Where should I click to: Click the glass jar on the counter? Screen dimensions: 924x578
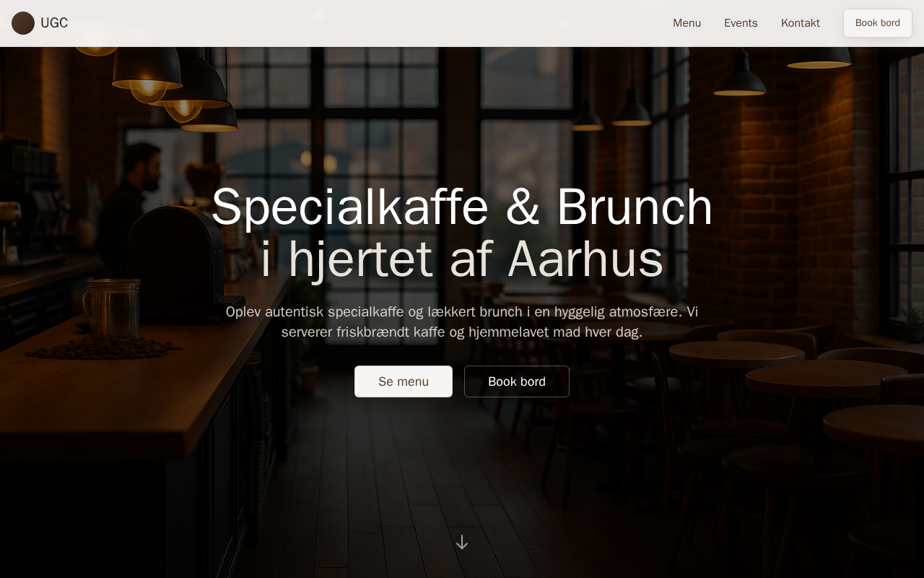pyautogui.click(x=112, y=309)
